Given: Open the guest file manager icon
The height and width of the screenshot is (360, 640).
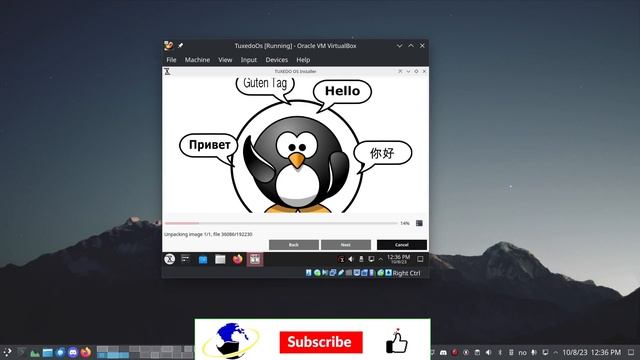Looking at the screenshot, I should click(x=220, y=260).
